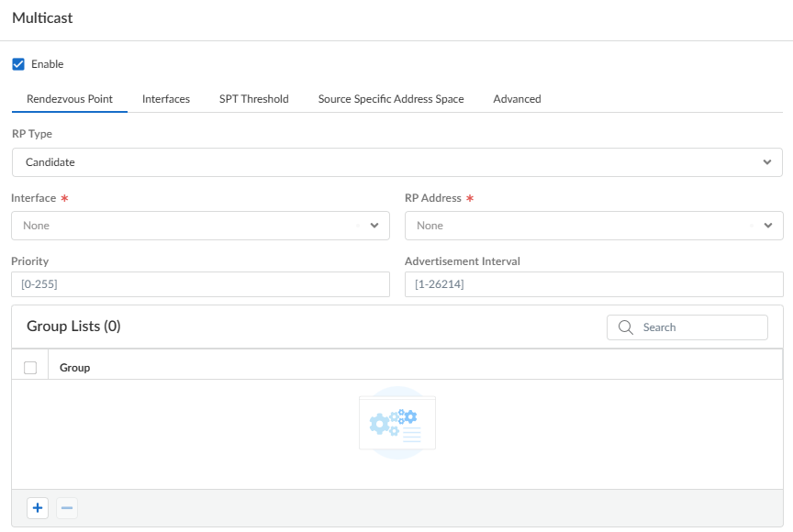Image resolution: width=793 pixels, height=532 pixels.
Task: Toggle the select-all checkbox in Group header
Action: click(x=30, y=368)
